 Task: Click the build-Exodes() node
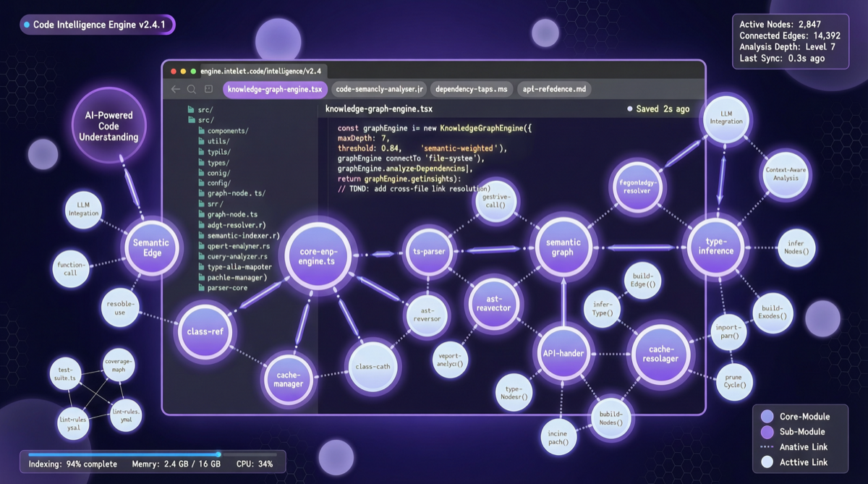pyautogui.click(x=773, y=312)
